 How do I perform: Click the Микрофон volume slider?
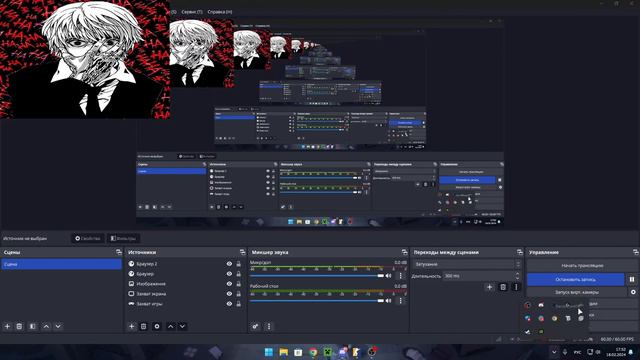click(x=317, y=276)
